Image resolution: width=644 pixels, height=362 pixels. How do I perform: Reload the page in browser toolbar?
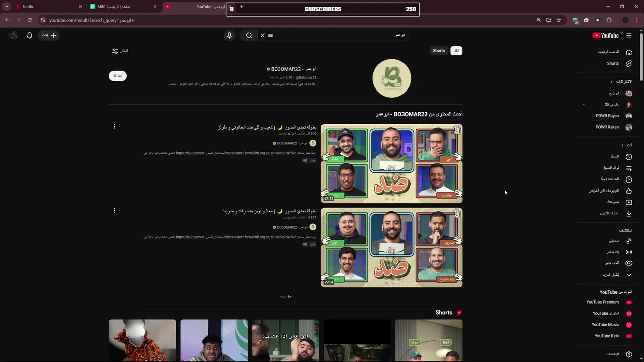[x=30, y=20]
